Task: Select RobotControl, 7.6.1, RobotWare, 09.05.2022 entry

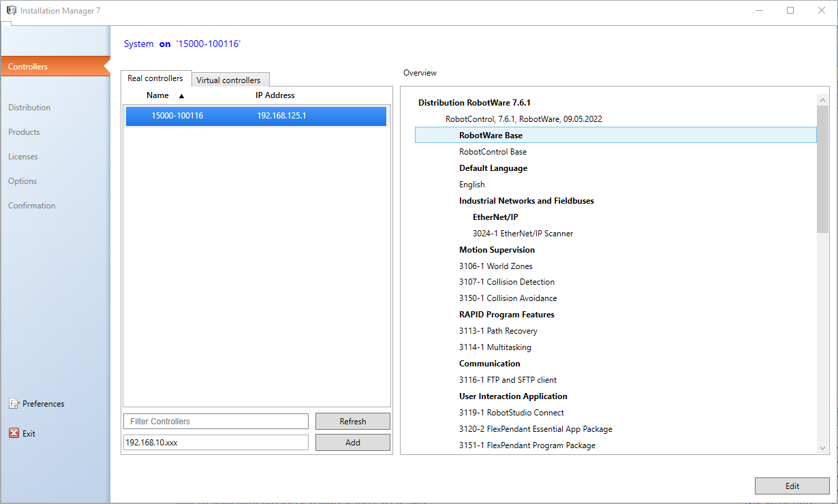Action: [x=524, y=119]
